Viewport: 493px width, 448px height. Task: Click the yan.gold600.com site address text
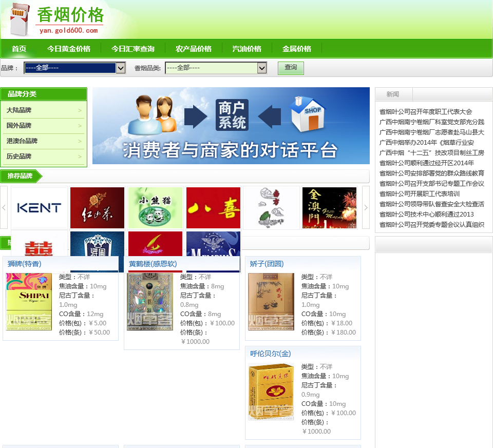click(x=68, y=30)
